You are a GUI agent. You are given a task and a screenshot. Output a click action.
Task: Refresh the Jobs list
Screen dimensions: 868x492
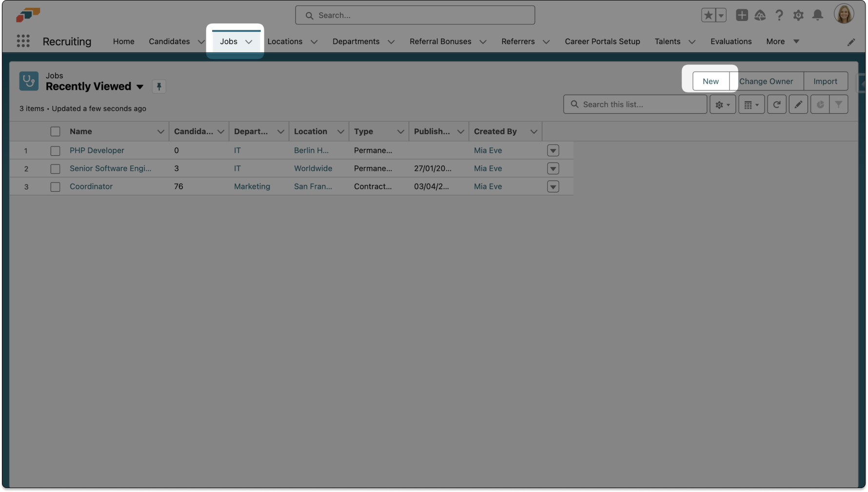point(777,104)
